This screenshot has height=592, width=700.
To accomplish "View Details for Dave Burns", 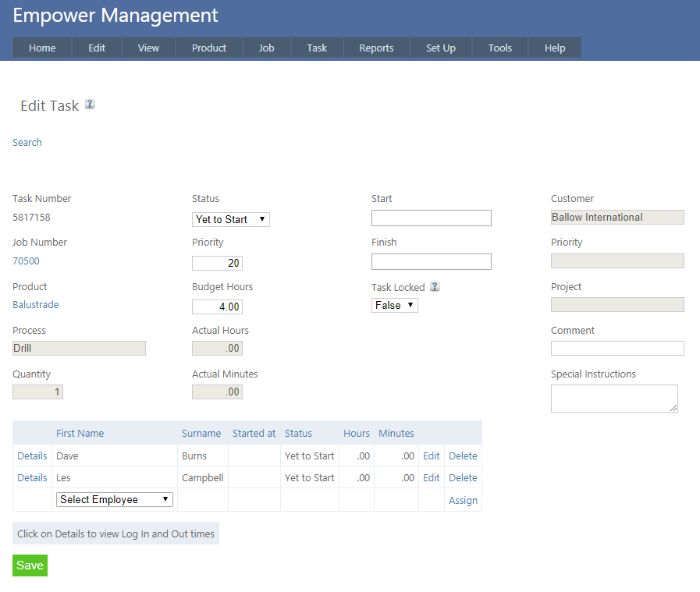I will (32, 456).
